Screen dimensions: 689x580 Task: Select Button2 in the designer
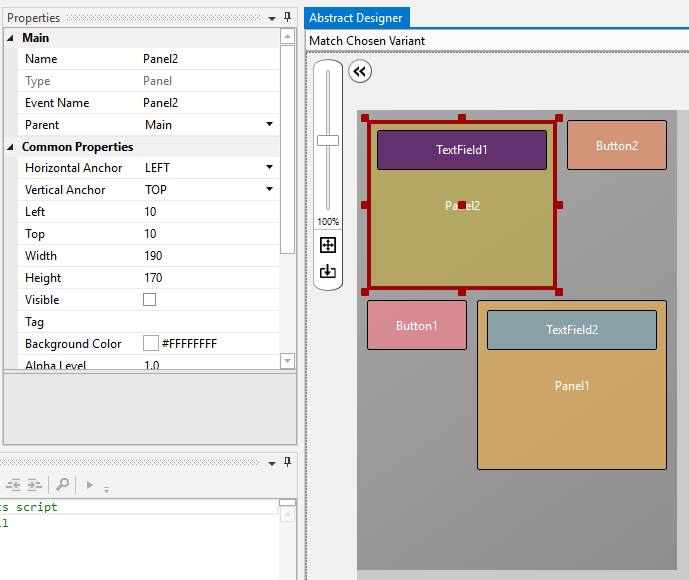point(616,146)
